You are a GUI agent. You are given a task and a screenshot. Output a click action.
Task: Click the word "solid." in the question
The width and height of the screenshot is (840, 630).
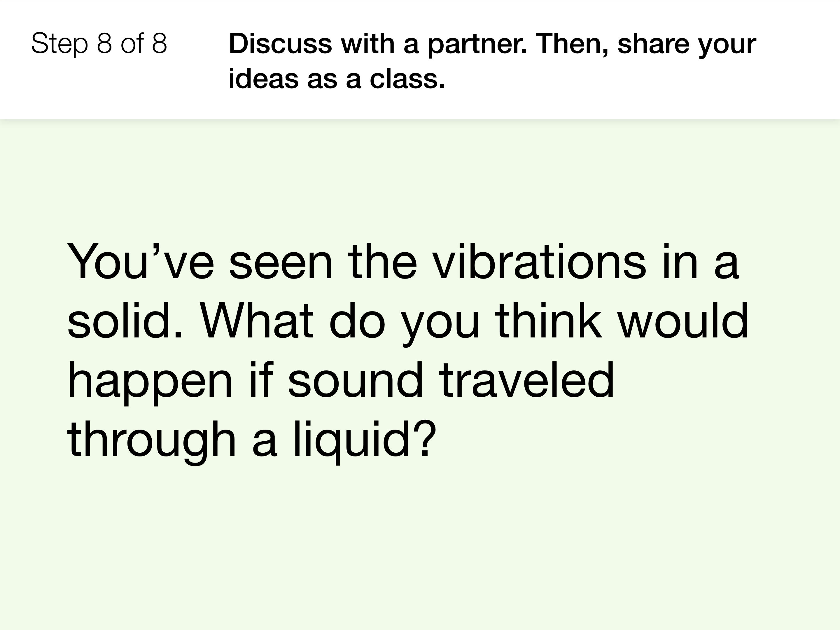(125, 321)
